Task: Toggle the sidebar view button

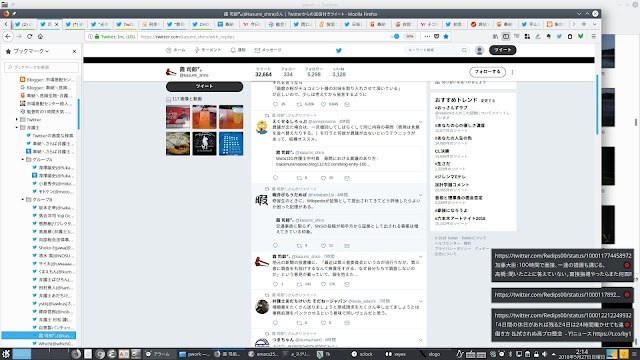Action: coord(506,36)
